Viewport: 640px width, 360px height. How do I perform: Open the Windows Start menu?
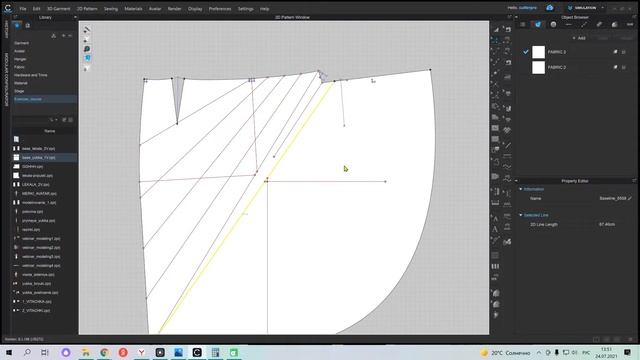[x=8, y=352]
